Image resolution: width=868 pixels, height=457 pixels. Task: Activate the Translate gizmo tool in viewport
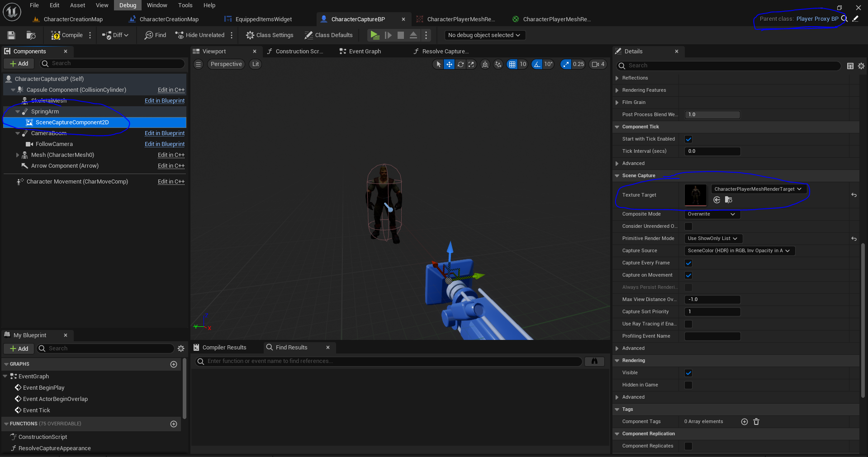(x=449, y=64)
